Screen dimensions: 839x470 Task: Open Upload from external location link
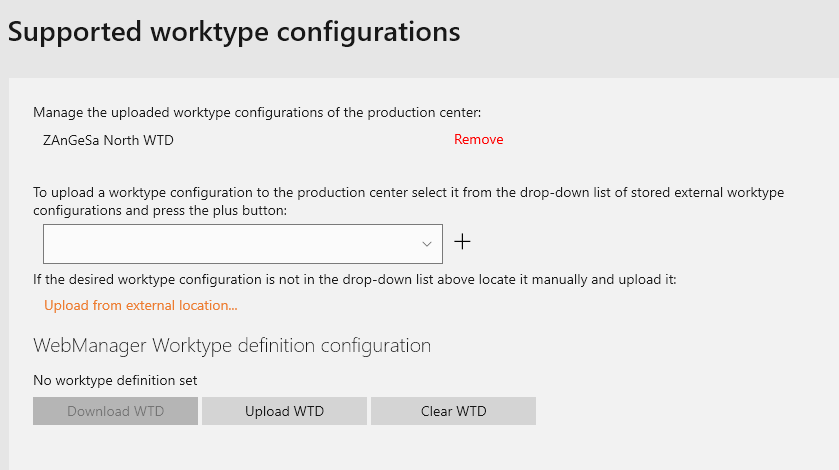pyautogui.click(x=141, y=305)
